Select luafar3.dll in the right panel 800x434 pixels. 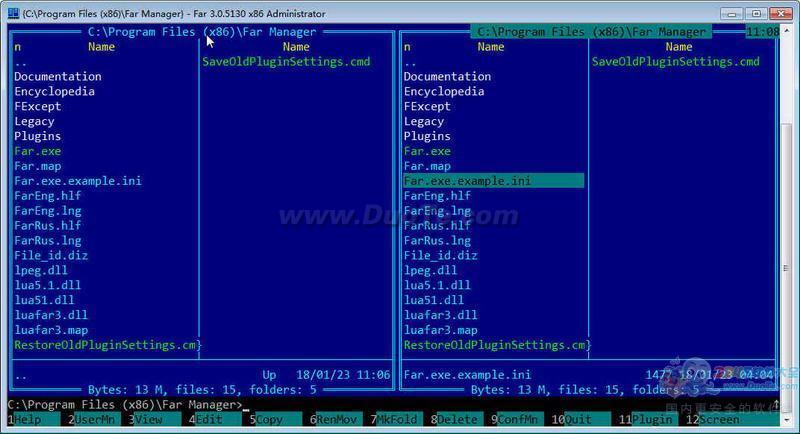pyautogui.click(x=440, y=315)
